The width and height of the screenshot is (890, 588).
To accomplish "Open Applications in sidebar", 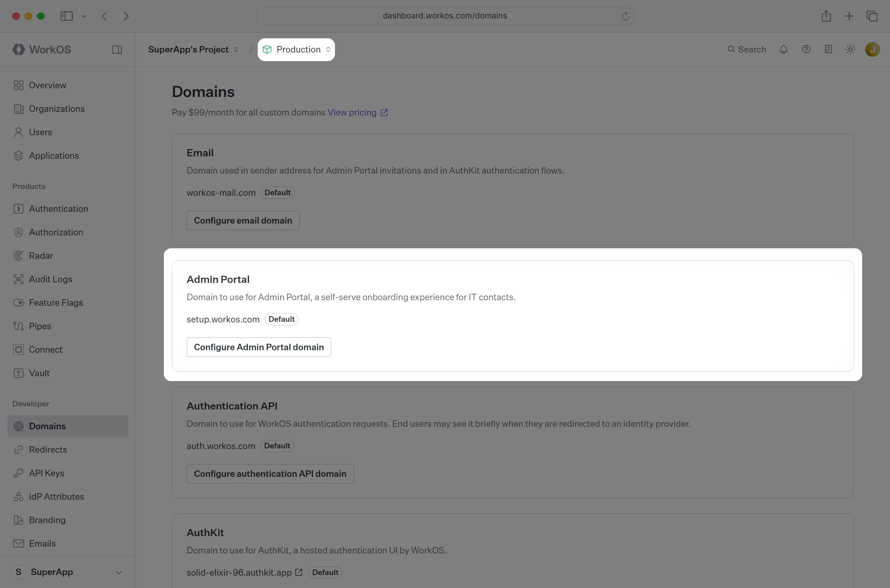I will pos(68,156).
